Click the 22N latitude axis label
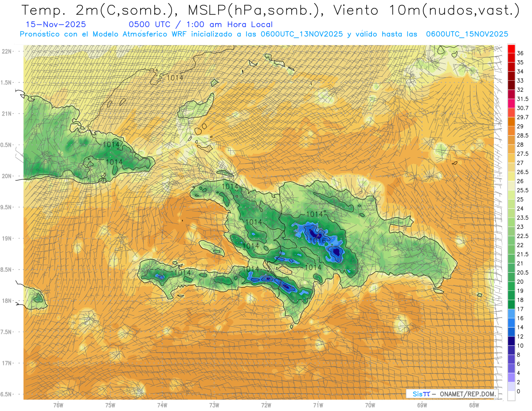 tap(7, 51)
